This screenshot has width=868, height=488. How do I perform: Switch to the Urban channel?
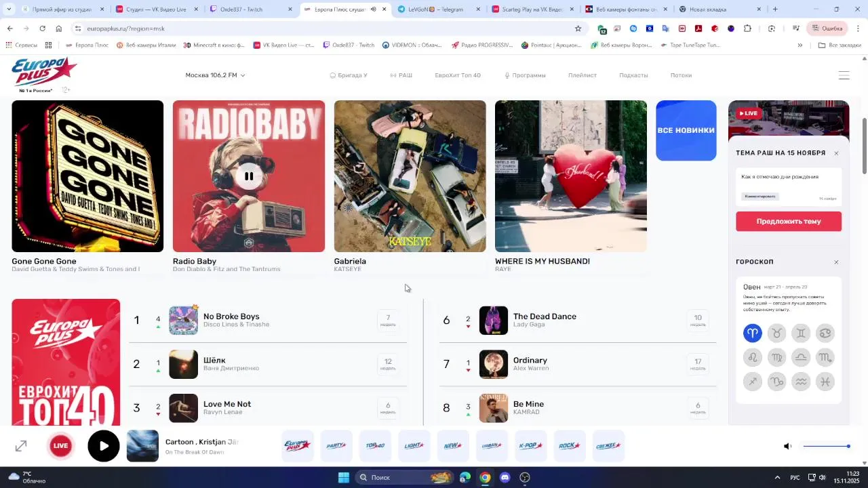492,446
